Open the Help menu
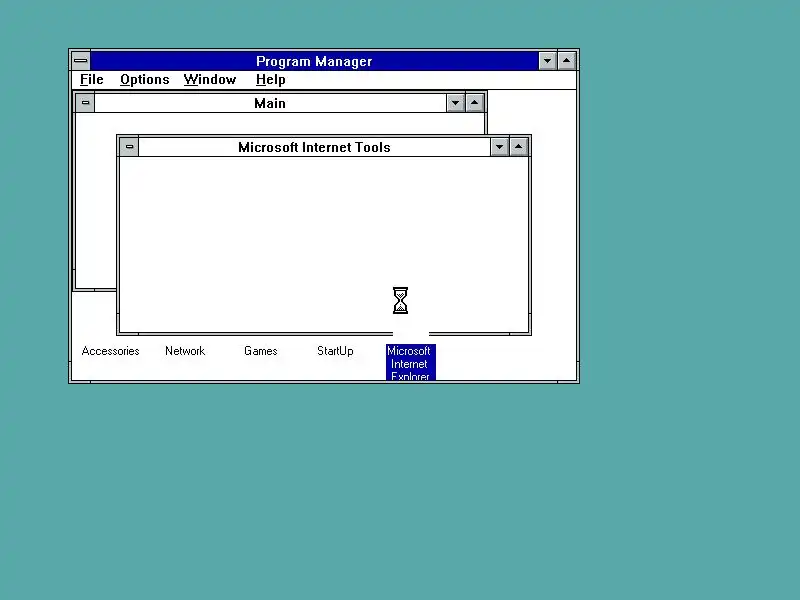Screen dimensions: 800x600 click(270, 80)
